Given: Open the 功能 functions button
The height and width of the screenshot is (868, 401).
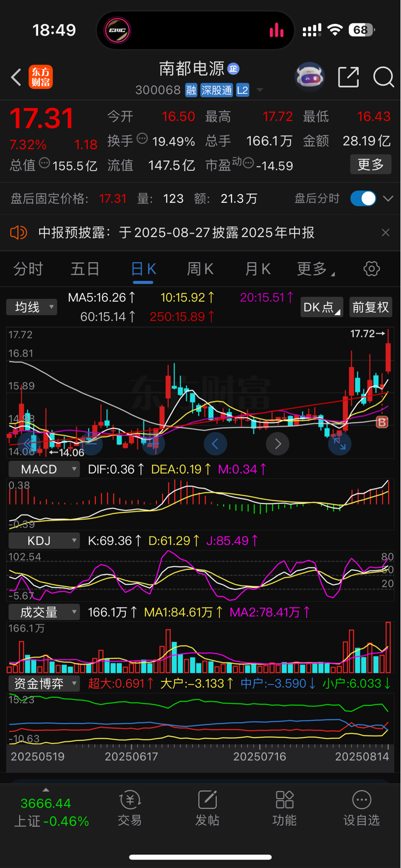Looking at the screenshot, I should tap(284, 808).
